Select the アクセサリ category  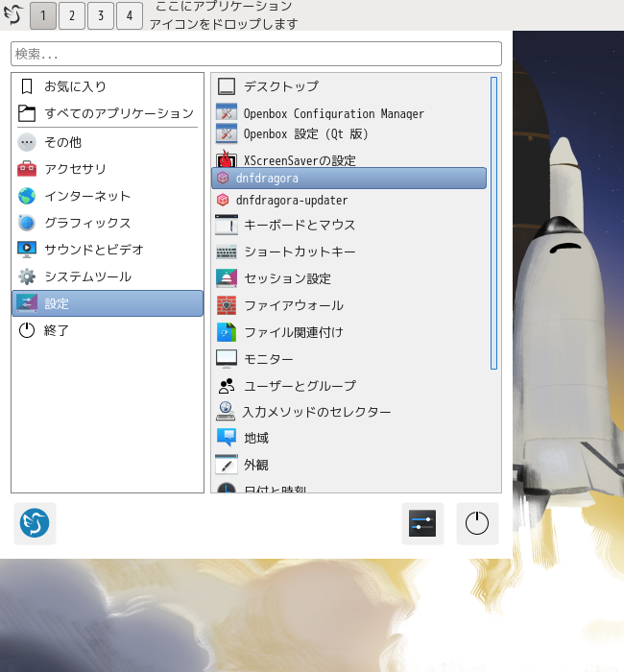[108, 169]
